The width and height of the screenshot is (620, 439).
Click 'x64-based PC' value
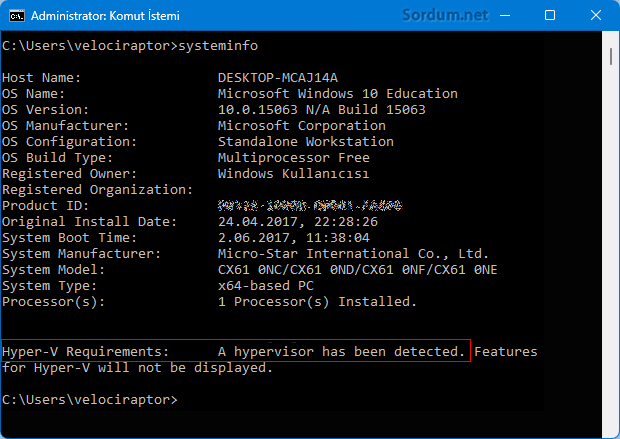point(266,286)
